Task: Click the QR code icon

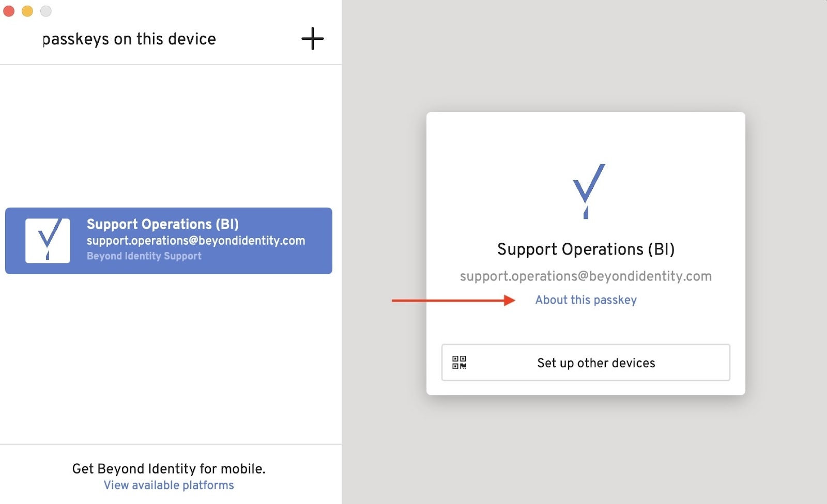Action: [459, 363]
